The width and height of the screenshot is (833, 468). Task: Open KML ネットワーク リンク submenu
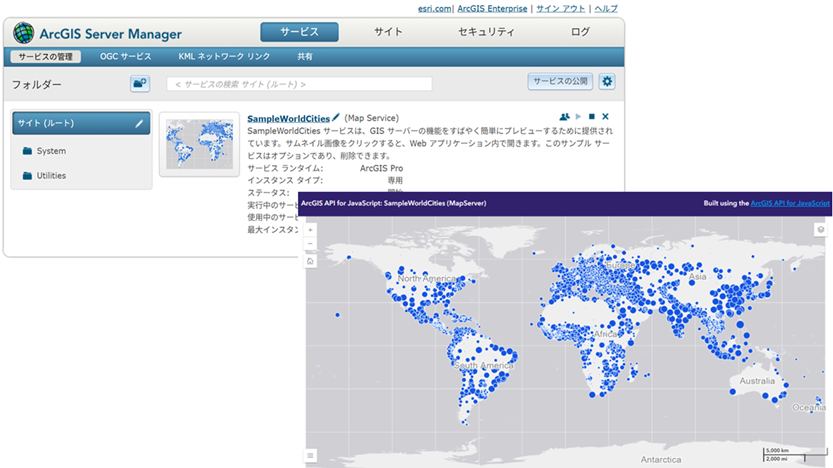224,56
